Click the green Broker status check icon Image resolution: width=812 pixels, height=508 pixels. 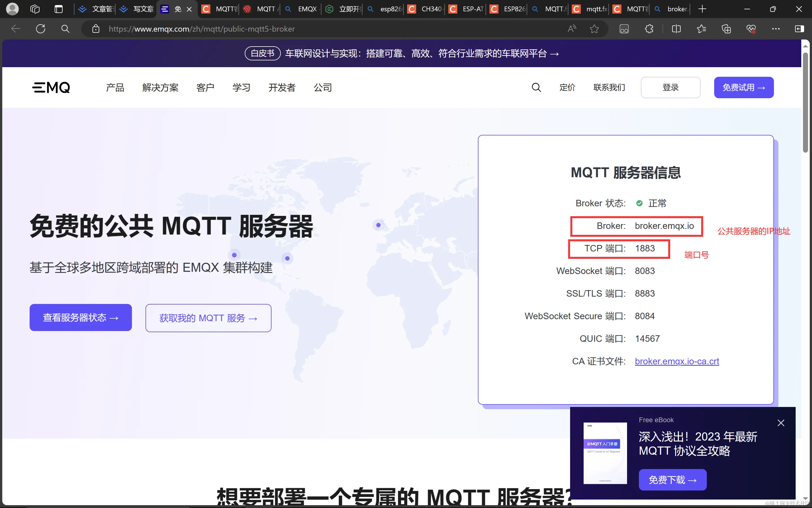tap(639, 203)
